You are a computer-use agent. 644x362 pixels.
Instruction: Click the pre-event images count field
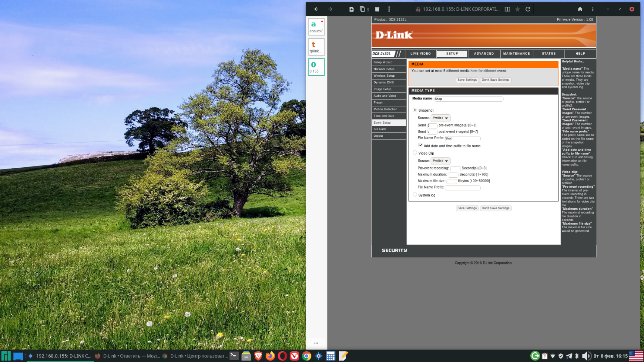432,126
